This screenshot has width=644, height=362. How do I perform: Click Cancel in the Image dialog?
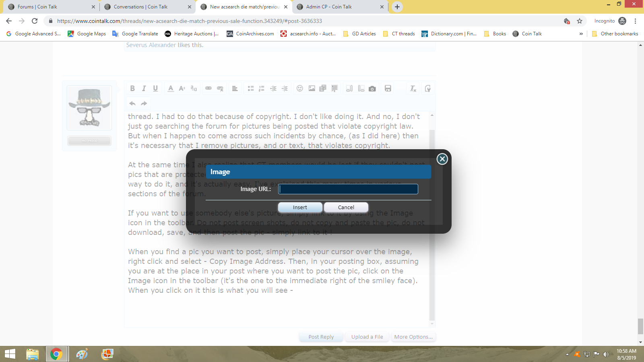pyautogui.click(x=346, y=207)
